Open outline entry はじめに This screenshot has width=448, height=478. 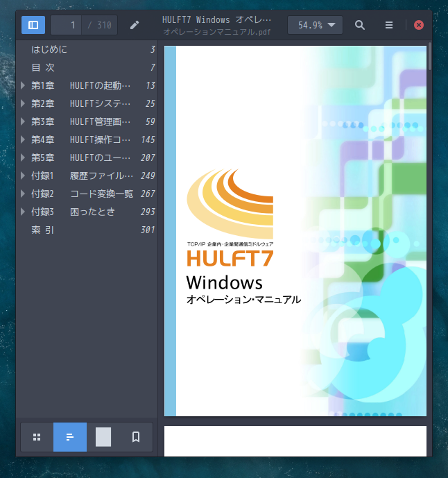[49, 49]
